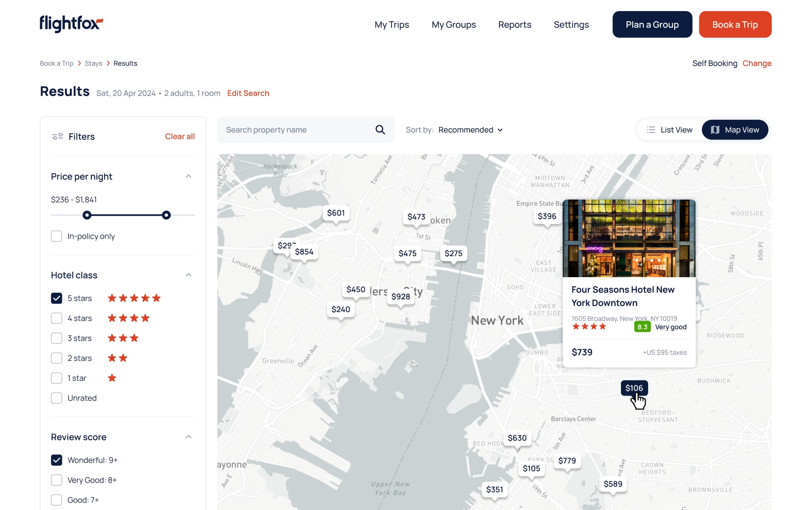Check the 4 stars checkbox
812x510 pixels.
tap(57, 318)
